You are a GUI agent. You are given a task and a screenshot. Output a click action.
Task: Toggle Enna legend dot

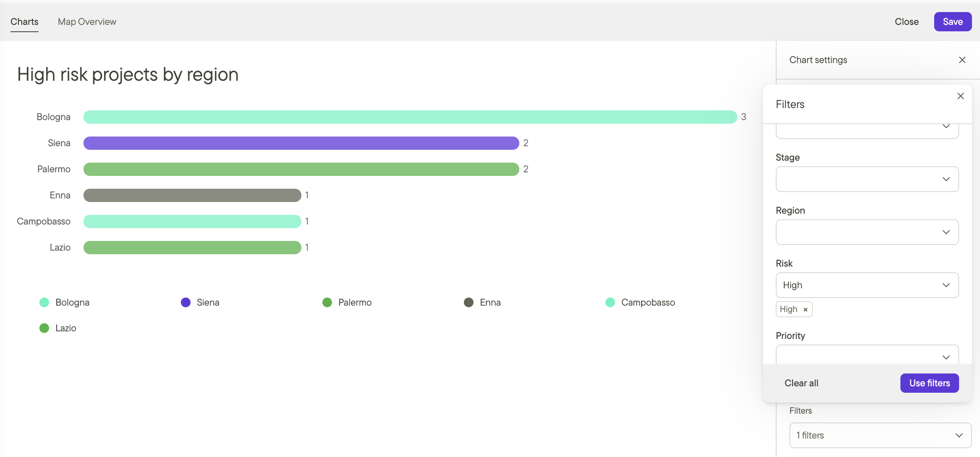[x=468, y=302]
